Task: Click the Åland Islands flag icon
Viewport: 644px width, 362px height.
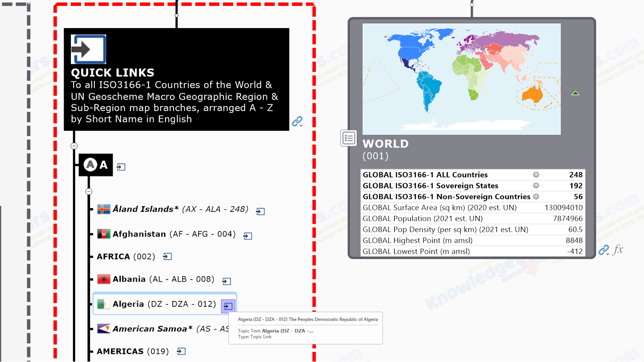Action: point(104,209)
